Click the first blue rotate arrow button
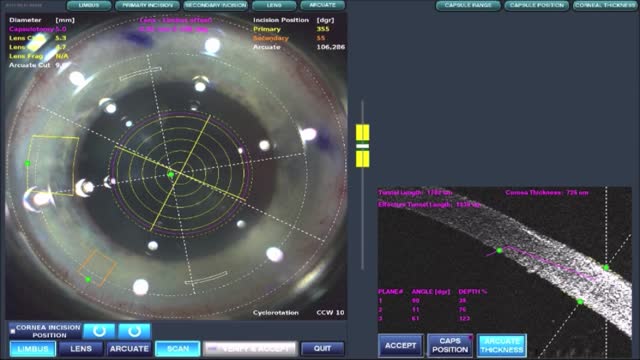The image size is (640, 360). pos(99,331)
